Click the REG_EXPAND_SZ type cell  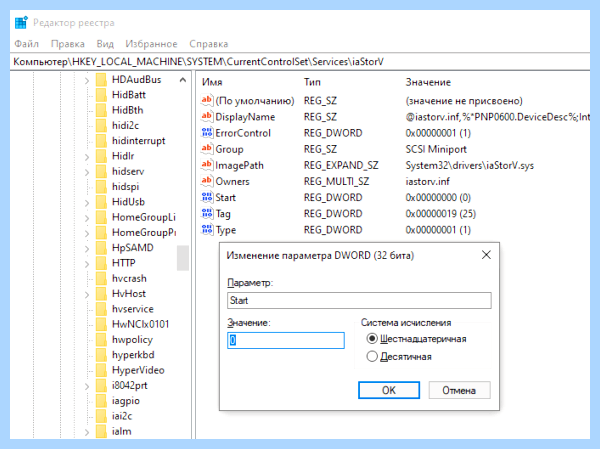(x=341, y=165)
